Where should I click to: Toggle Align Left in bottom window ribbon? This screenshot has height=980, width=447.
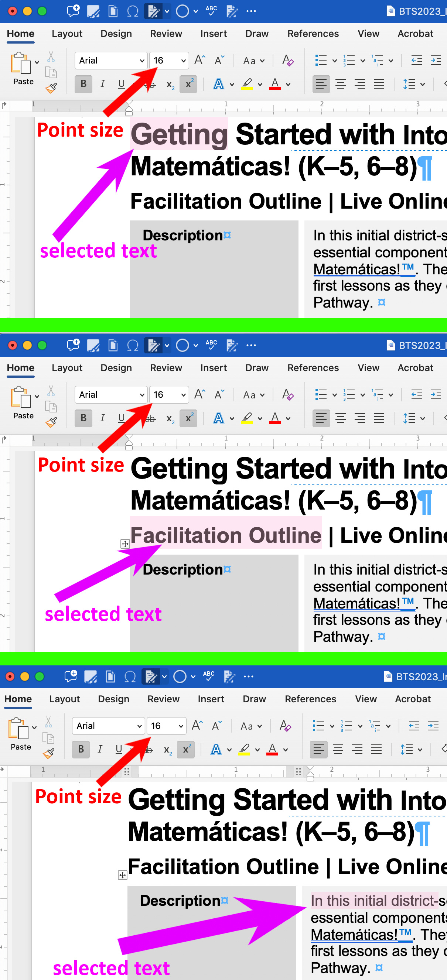pos(318,750)
